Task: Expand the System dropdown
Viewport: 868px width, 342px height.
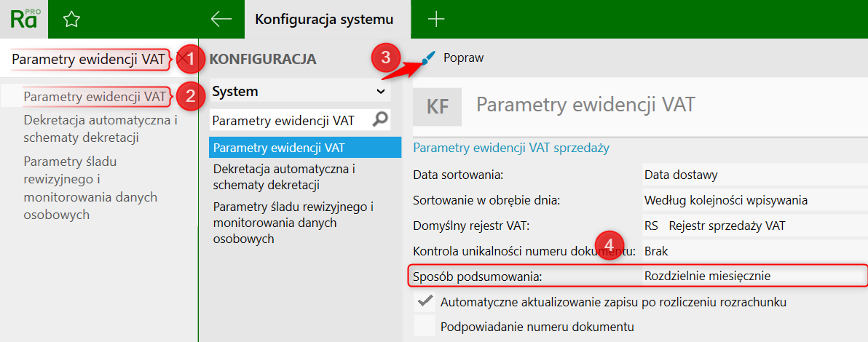Action: 300,91
